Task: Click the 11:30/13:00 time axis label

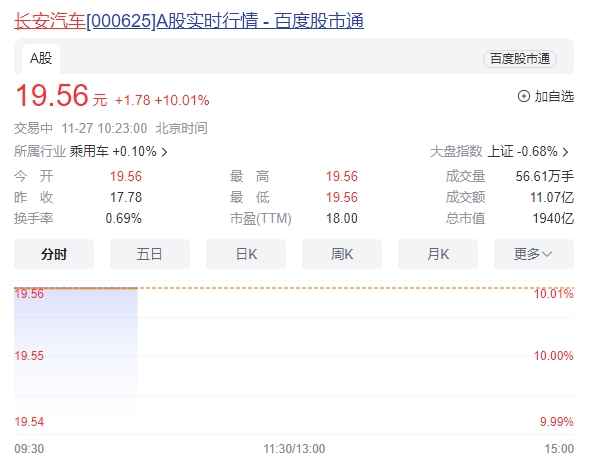Action: point(294,449)
